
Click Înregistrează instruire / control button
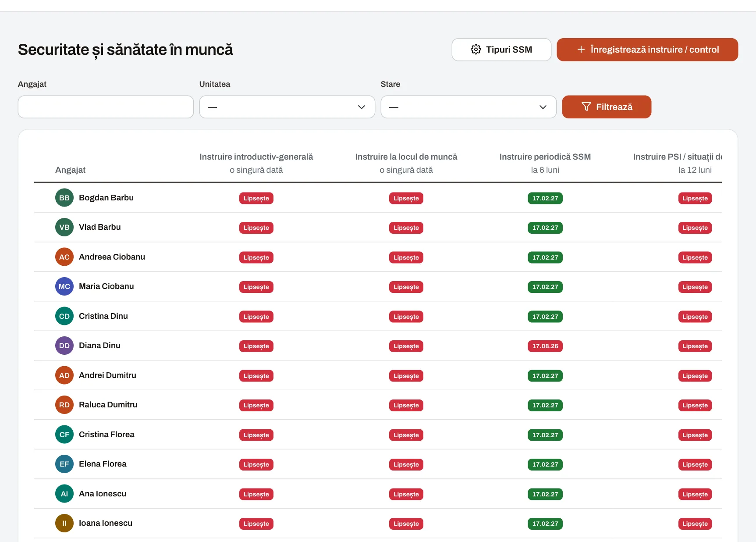(x=647, y=50)
